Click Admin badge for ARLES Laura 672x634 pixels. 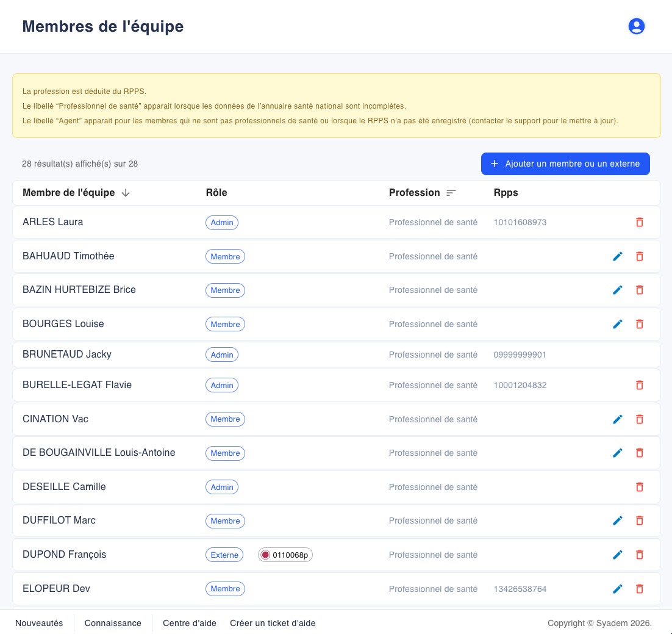(x=222, y=223)
